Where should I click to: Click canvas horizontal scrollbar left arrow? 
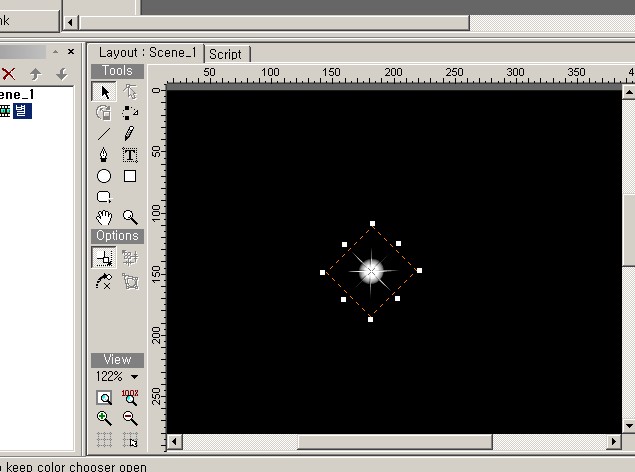pyautogui.click(x=175, y=441)
